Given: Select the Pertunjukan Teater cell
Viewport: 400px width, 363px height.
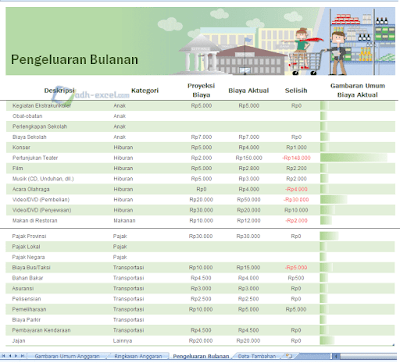Looking at the screenshot, I should [35, 158].
